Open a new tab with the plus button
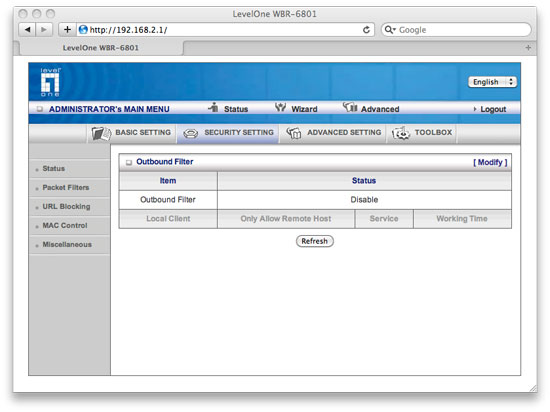Image resolution: width=550 pixels, height=412 pixels. (528, 48)
